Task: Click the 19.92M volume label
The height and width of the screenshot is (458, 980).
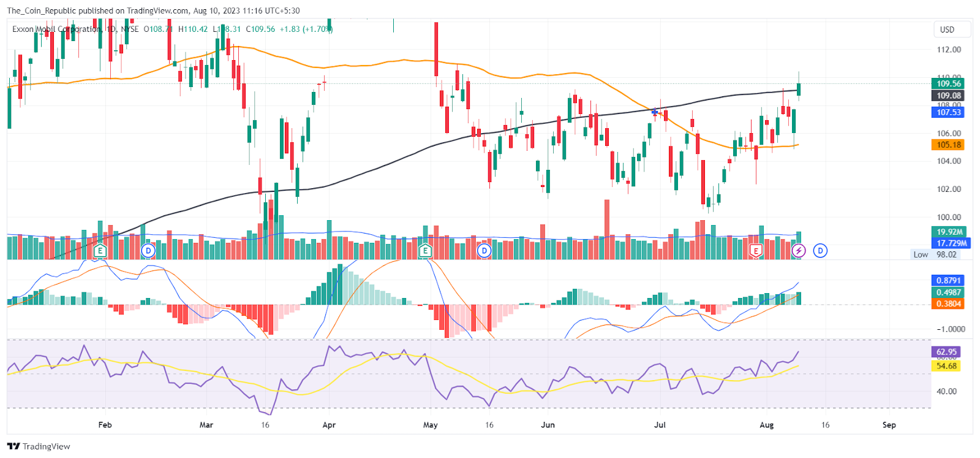Action: (949, 232)
